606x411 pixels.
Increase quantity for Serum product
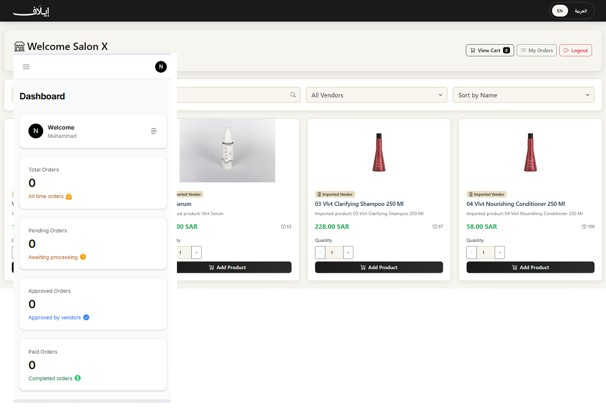[196, 252]
